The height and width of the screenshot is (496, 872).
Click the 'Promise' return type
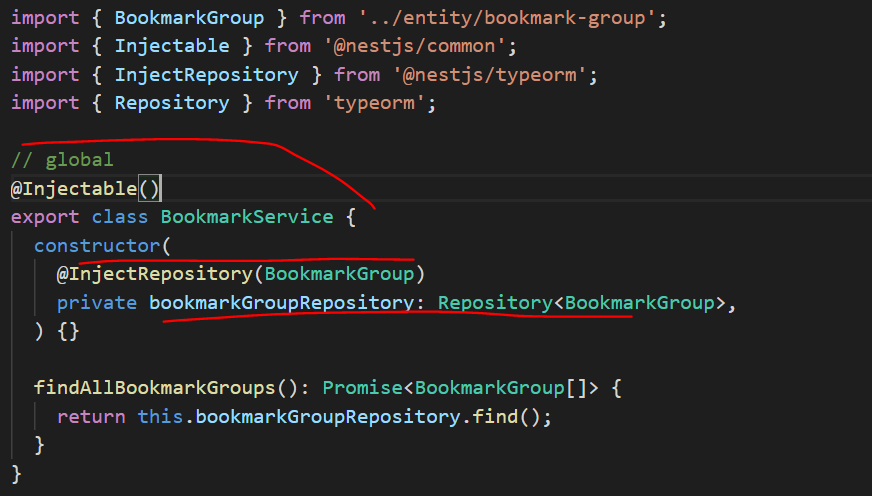(x=363, y=388)
